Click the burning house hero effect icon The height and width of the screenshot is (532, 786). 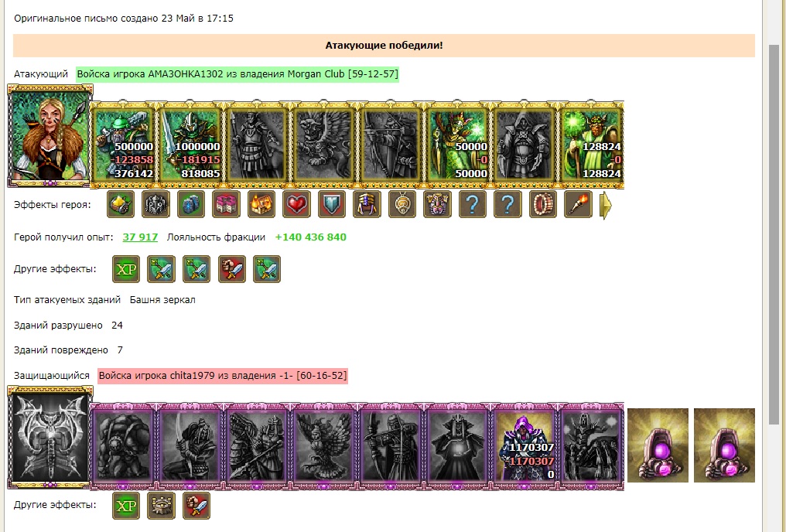[x=261, y=204]
